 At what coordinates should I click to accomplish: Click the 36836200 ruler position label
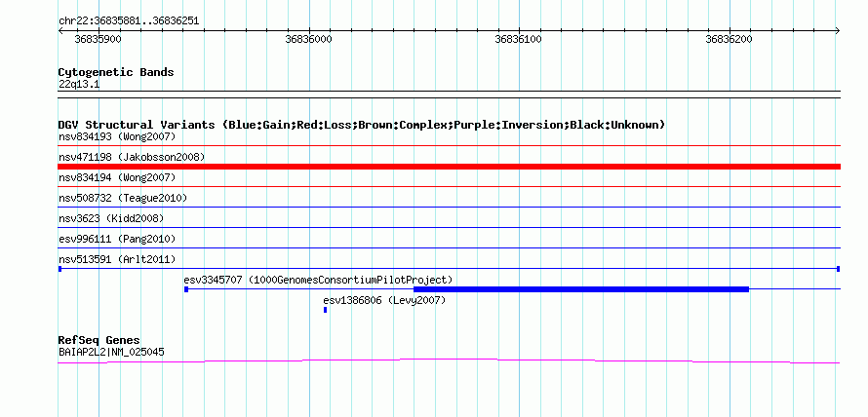(730, 39)
